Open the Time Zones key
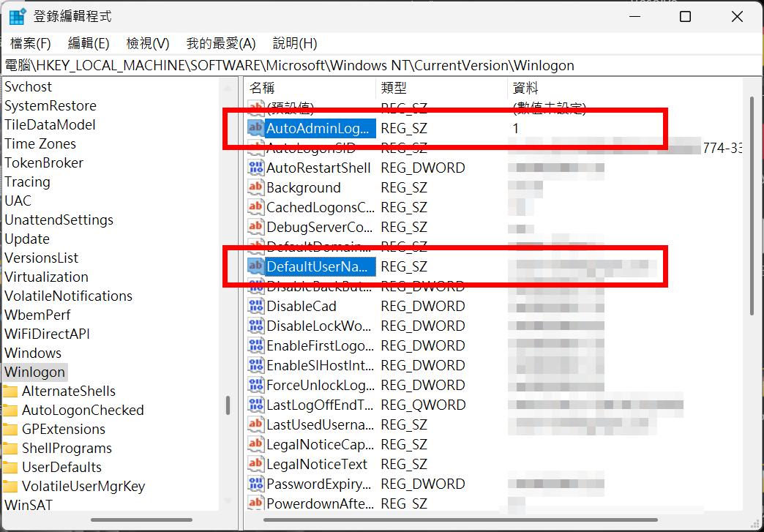The image size is (764, 532). [x=40, y=143]
